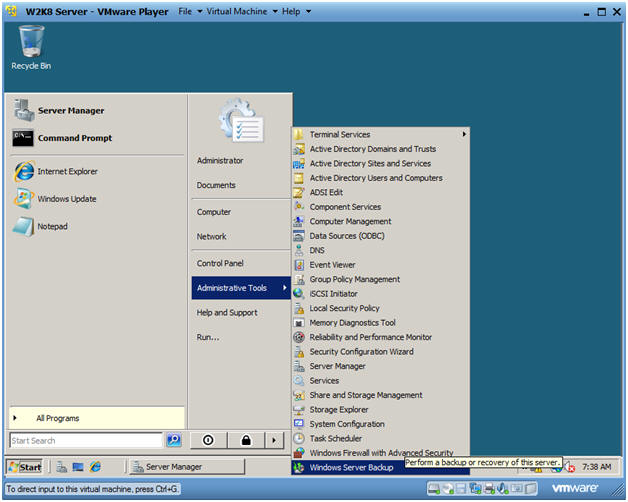Open Task Scheduler
The image size is (628, 502).
(380, 438)
